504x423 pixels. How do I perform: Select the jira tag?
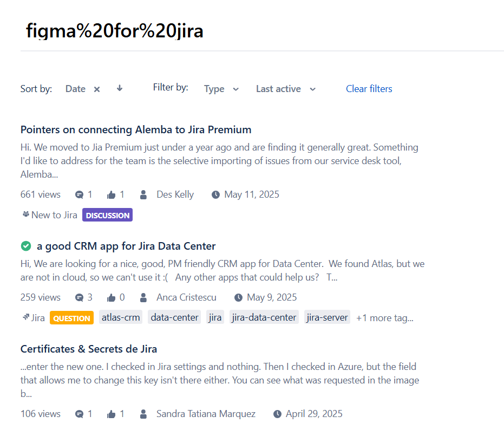[215, 317]
